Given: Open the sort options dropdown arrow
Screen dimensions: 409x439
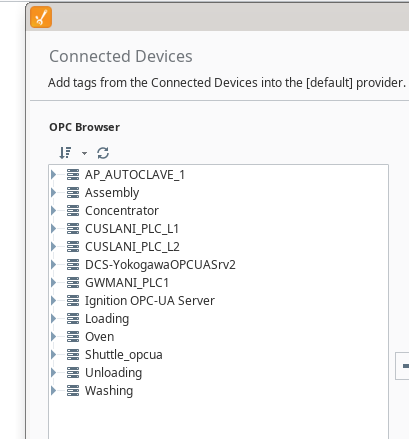Looking at the screenshot, I should click(x=84, y=153).
